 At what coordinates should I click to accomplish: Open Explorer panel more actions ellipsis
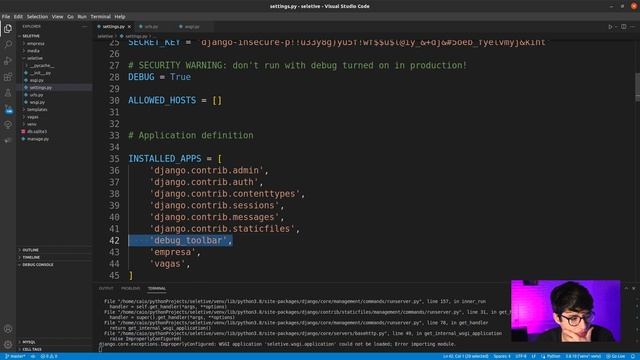(84, 27)
